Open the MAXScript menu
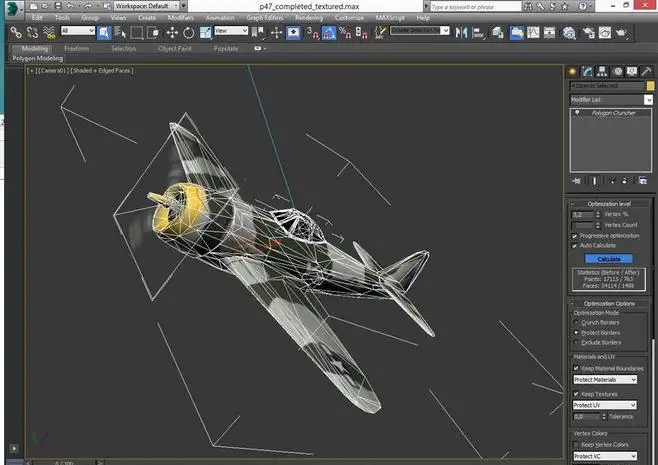 point(390,18)
